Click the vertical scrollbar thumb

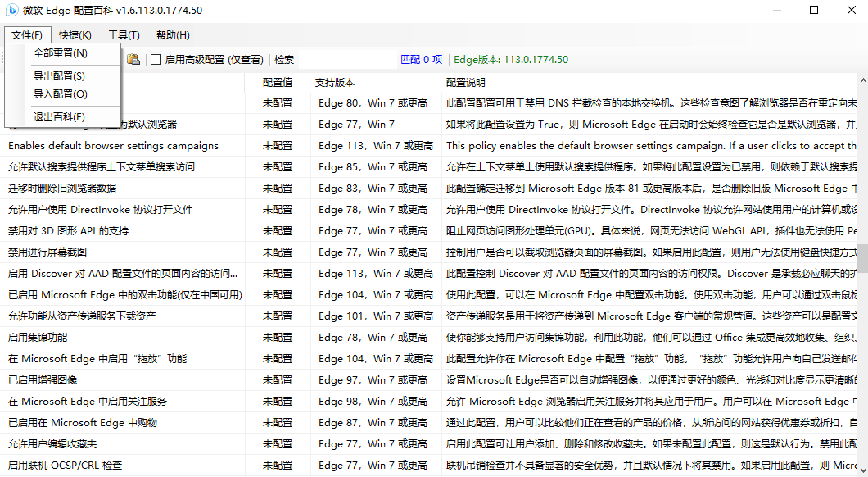863,259
